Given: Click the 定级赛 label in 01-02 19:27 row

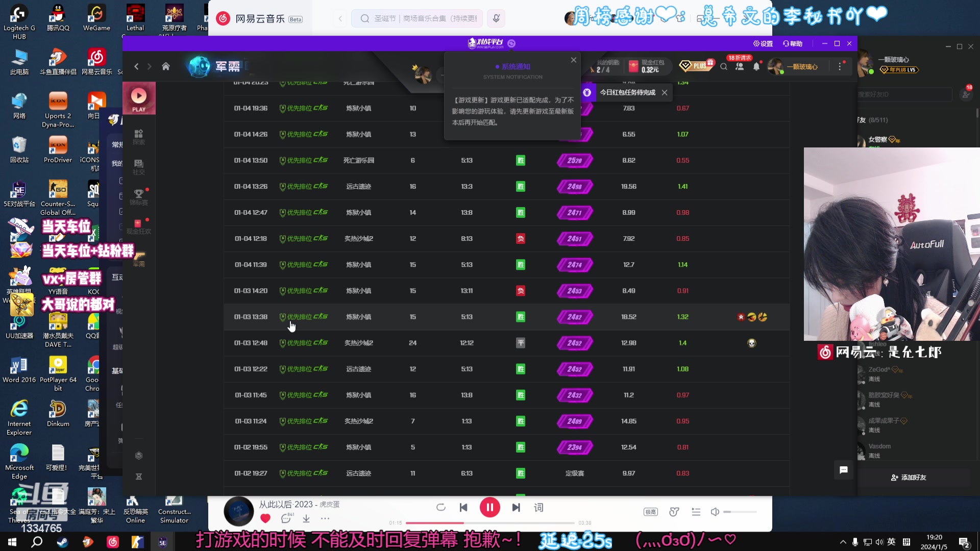Looking at the screenshot, I should tap(575, 473).
